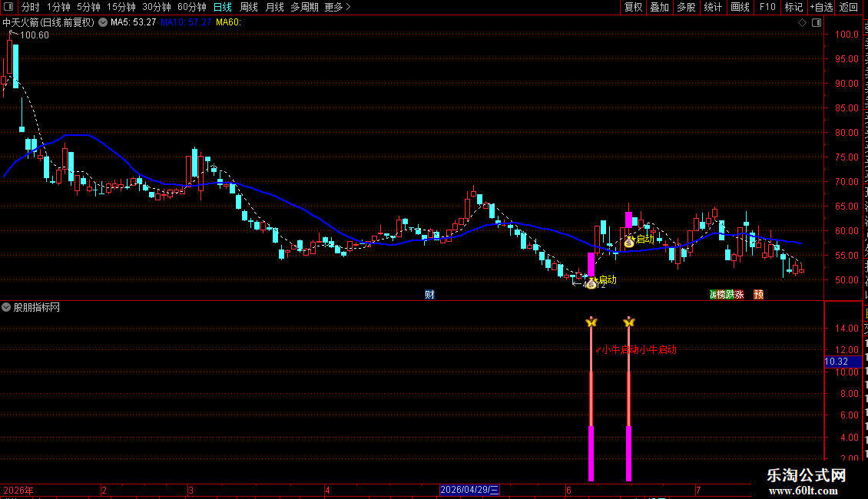868x499 pixels.
Task: Click the first butterfly signal icon
Action: (591, 322)
